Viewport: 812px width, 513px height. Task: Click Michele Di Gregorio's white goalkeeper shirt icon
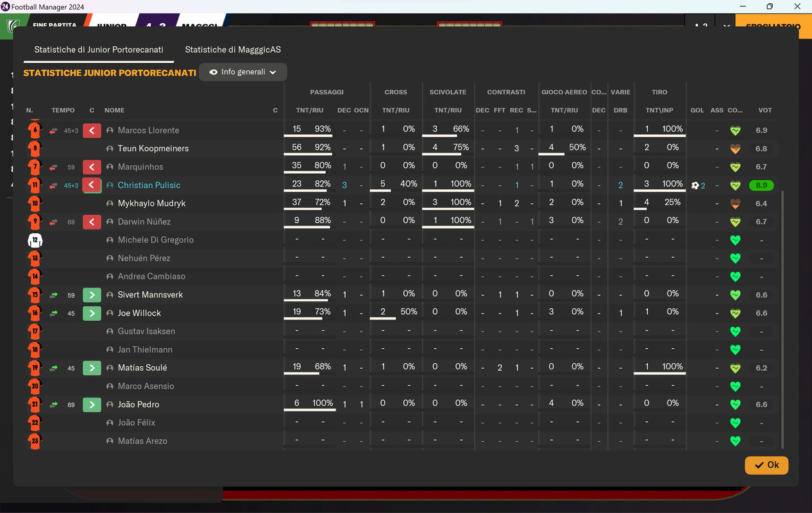tap(35, 240)
